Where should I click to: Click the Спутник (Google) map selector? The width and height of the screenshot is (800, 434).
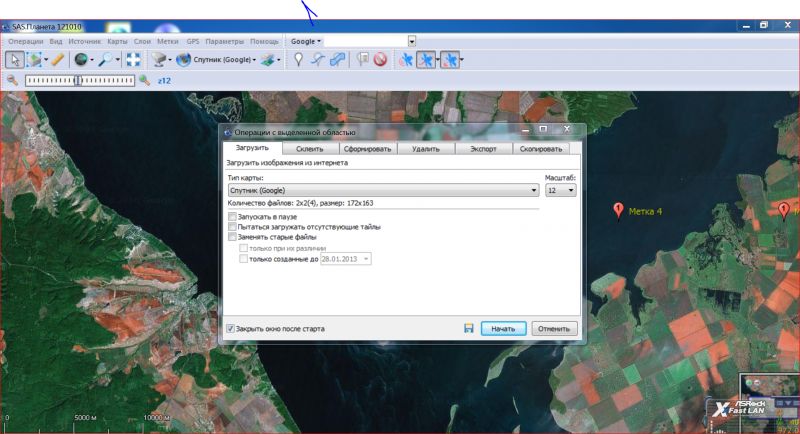(x=216, y=60)
